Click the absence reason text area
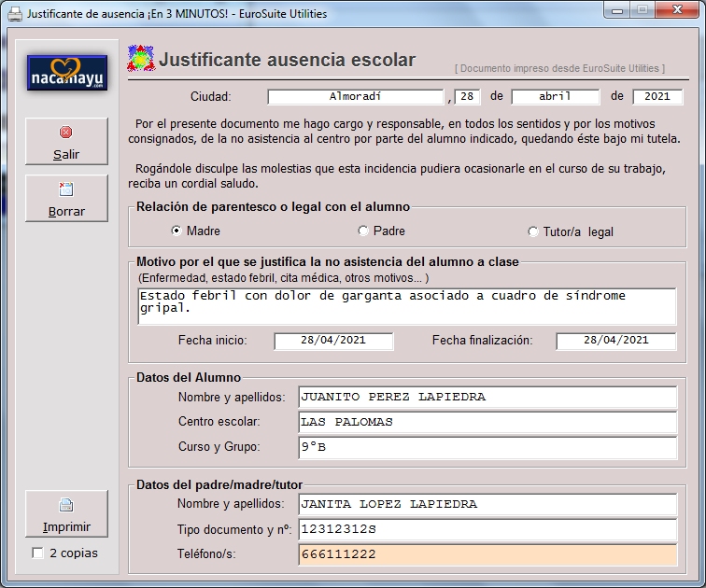 405,306
